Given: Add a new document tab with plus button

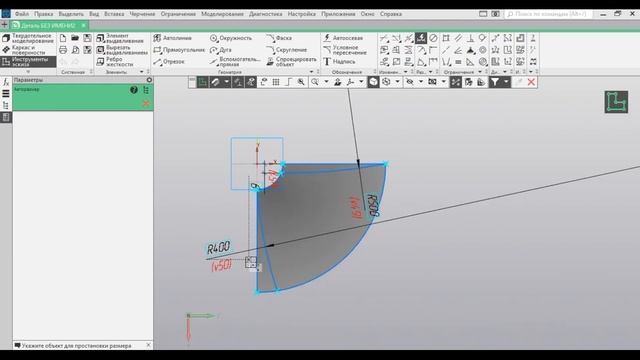Looking at the screenshot, I should 4,25.
